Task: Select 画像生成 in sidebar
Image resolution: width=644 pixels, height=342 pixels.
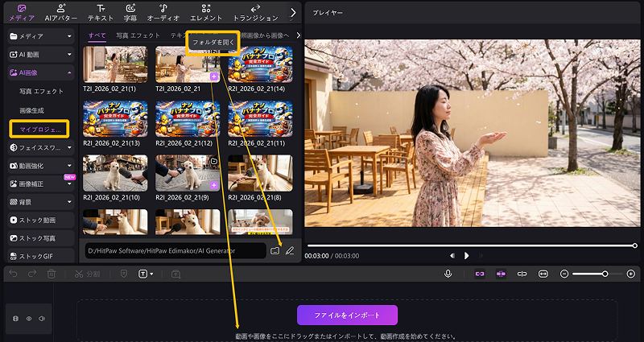Action: (31, 110)
